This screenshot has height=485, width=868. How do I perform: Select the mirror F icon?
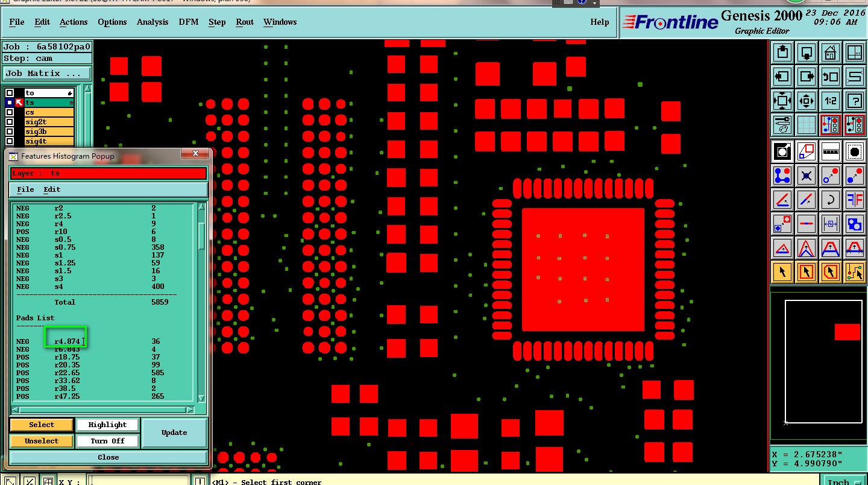point(855,199)
